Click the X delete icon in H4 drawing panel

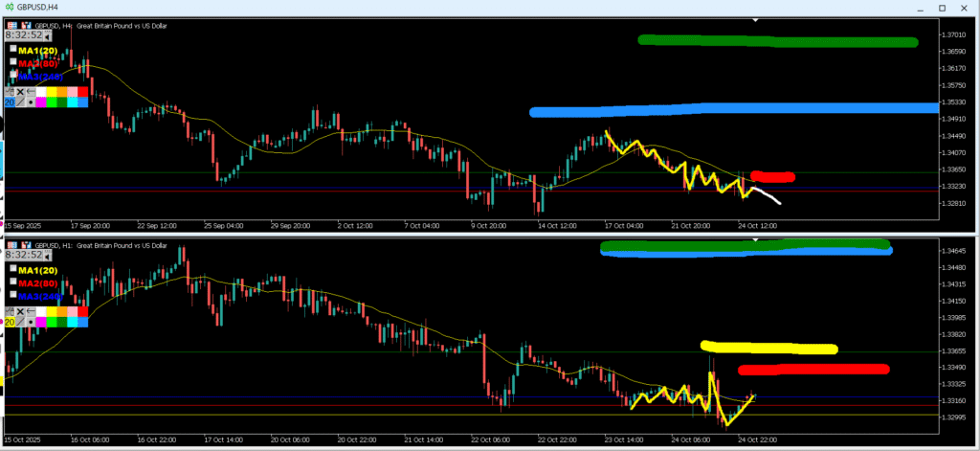click(x=20, y=92)
